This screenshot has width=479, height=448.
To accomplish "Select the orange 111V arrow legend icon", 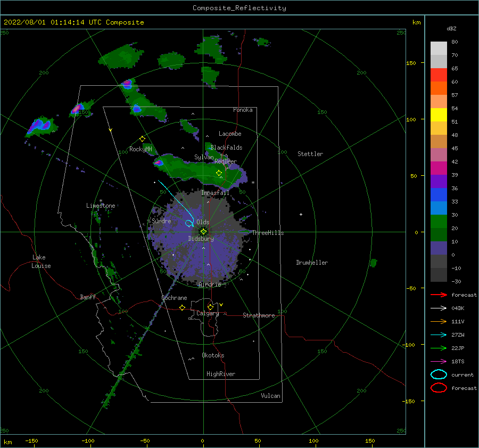I will pos(439,321).
